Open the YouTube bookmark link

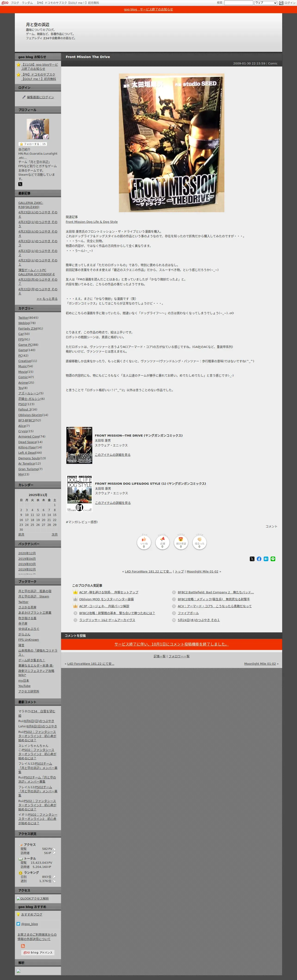[x=24, y=686]
